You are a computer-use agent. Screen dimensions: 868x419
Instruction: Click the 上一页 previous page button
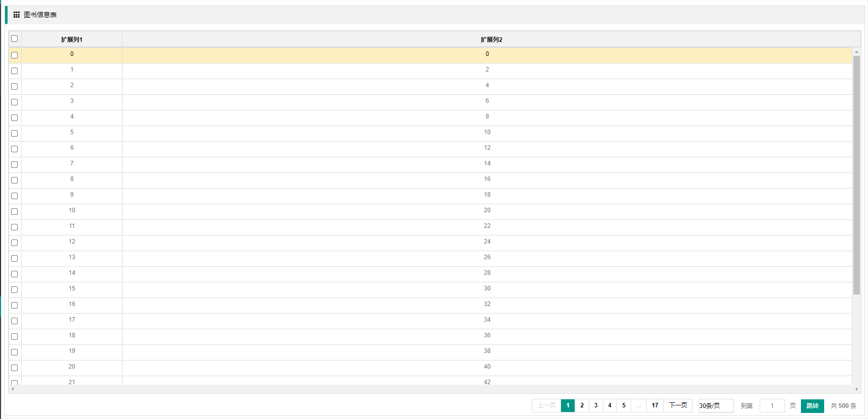click(546, 406)
